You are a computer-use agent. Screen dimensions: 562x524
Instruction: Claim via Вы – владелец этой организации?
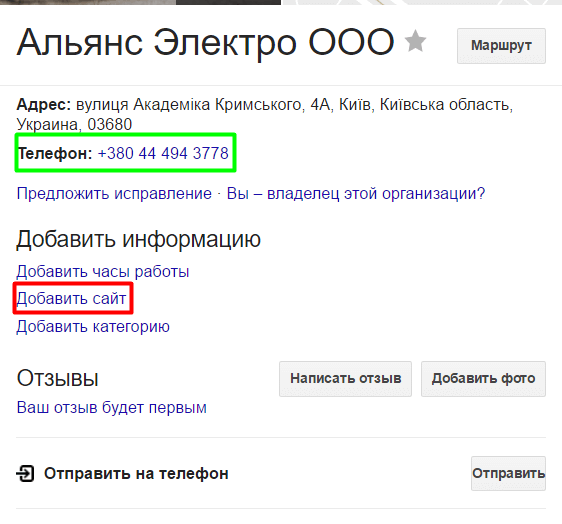pyautogui.click(x=356, y=194)
